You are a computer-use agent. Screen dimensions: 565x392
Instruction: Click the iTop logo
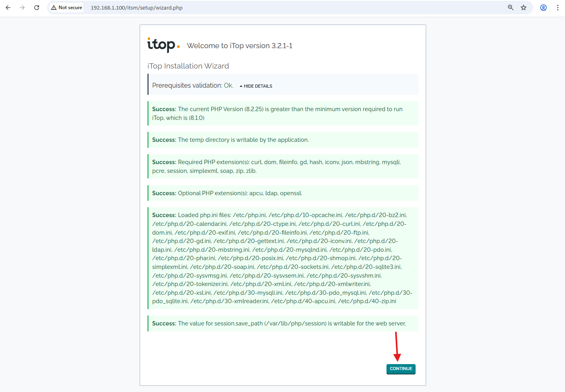pyautogui.click(x=163, y=45)
